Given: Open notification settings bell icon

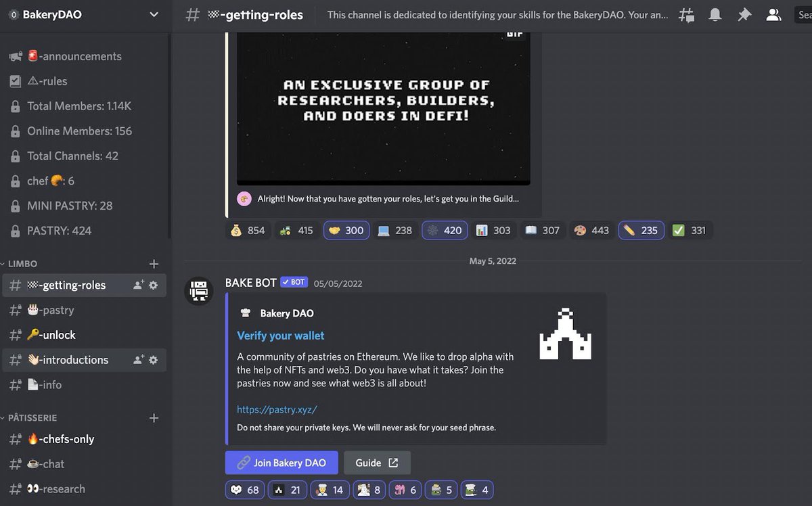Looking at the screenshot, I should coord(715,14).
